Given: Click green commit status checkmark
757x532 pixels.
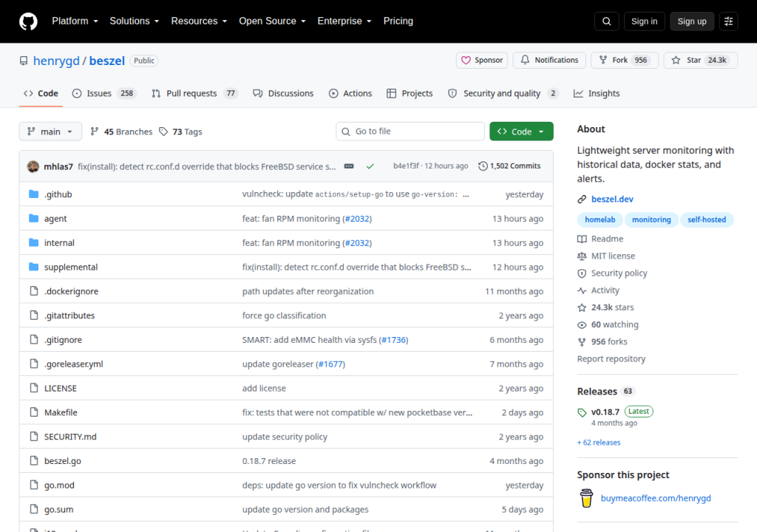Looking at the screenshot, I should pyautogui.click(x=370, y=166).
